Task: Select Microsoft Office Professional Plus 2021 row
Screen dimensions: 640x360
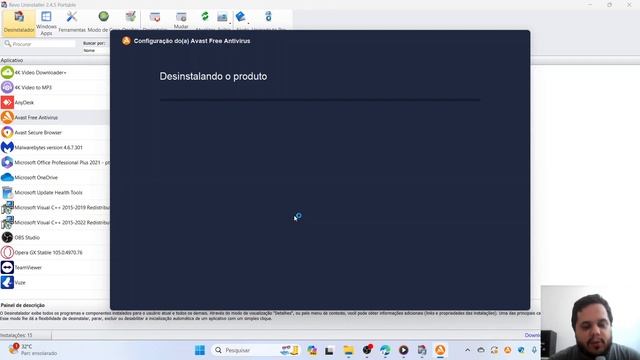Action: click(x=55, y=162)
